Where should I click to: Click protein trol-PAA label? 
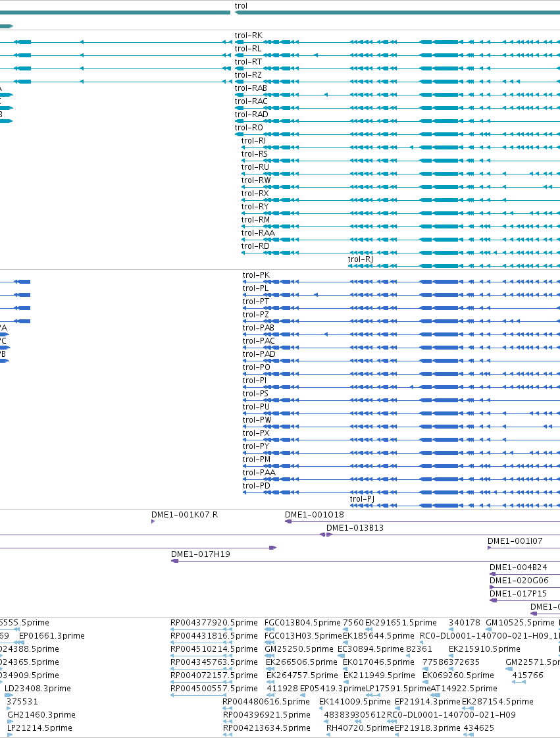259,473
